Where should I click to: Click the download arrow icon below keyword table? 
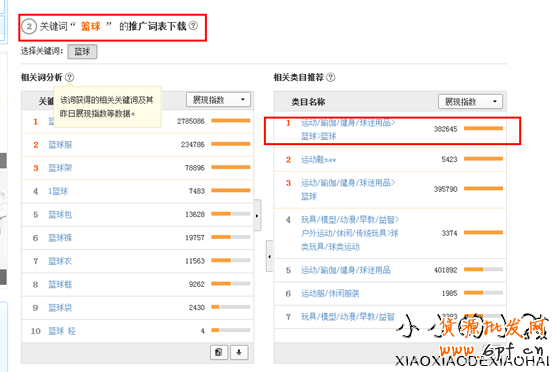[239, 352]
